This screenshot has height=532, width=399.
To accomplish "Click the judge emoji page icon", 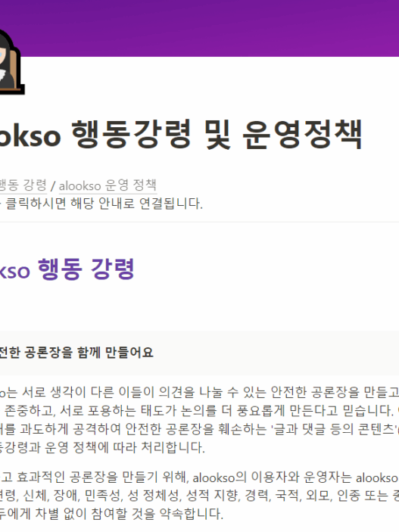I will tap(11, 62).
